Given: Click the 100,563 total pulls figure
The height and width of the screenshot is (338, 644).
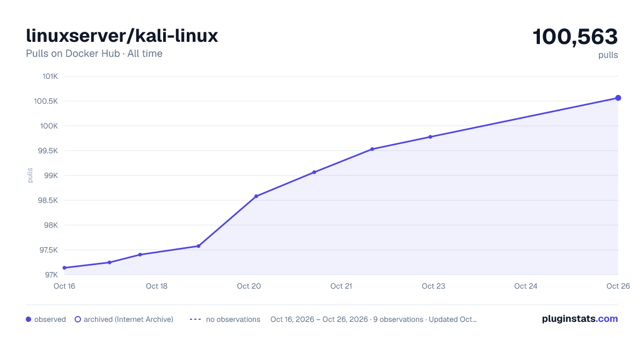Looking at the screenshot, I should (575, 37).
